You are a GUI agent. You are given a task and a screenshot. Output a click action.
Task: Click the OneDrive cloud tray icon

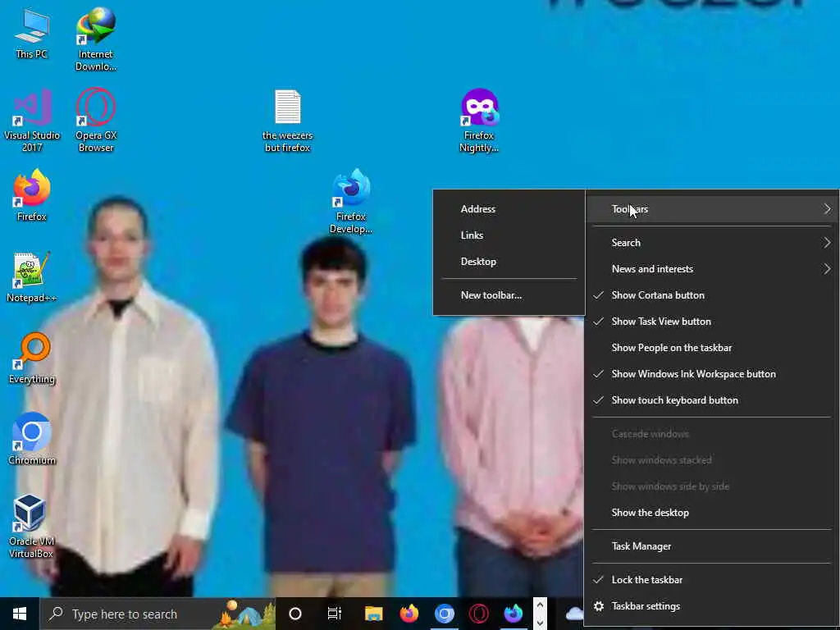(x=574, y=614)
